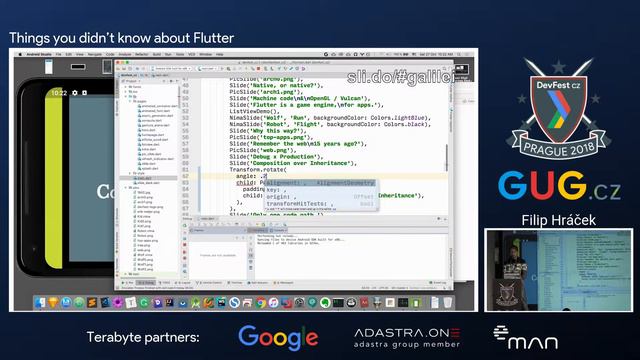640x360 pixels.
Task: Open the Apple menu
Action: click(x=20, y=54)
